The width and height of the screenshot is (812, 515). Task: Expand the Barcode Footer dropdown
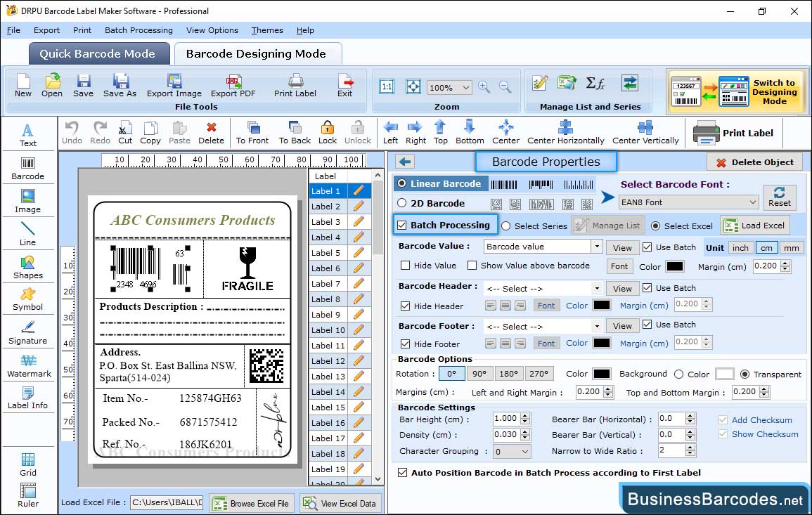tap(597, 326)
